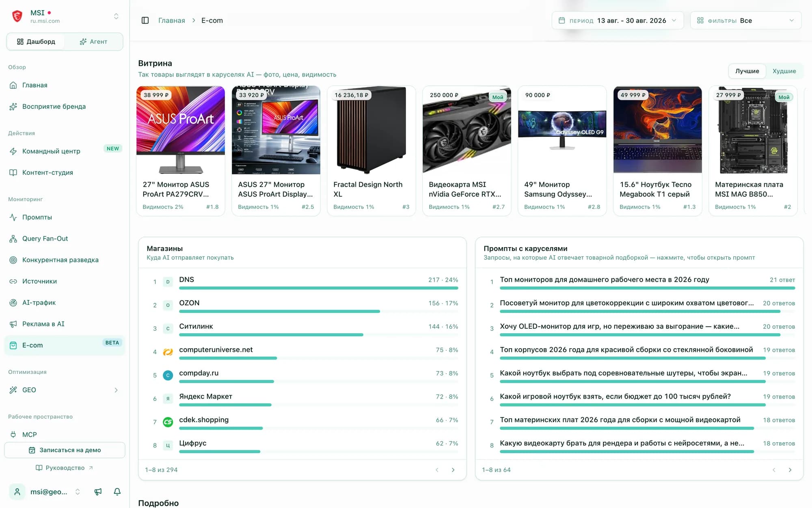812x508 pixels.
Task: Click the MCP plug icon
Action: (x=13, y=434)
